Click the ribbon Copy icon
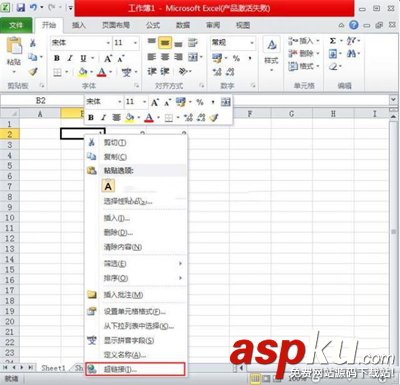 click(33, 57)
